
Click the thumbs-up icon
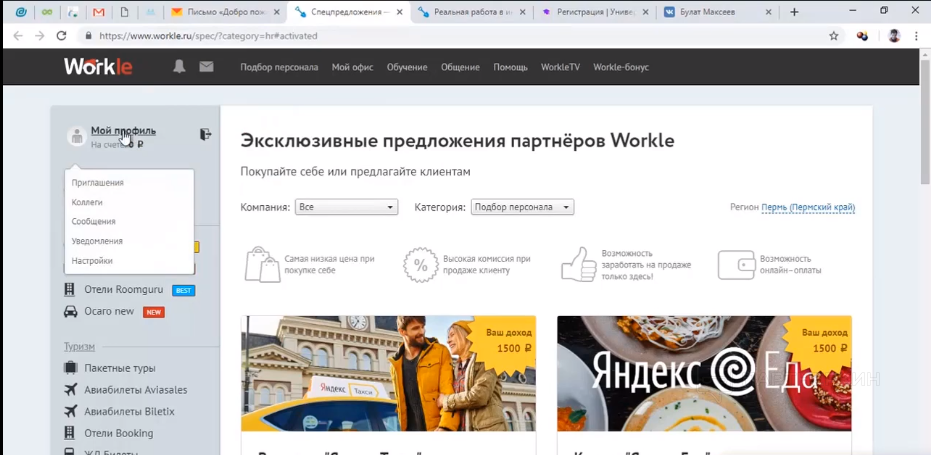579,264
